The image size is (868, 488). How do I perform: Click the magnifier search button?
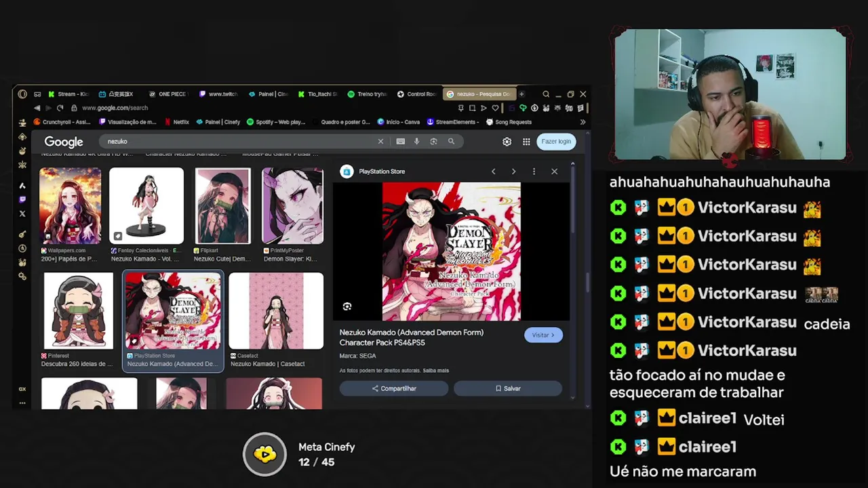pyautogui.click(x=451, y=142)
